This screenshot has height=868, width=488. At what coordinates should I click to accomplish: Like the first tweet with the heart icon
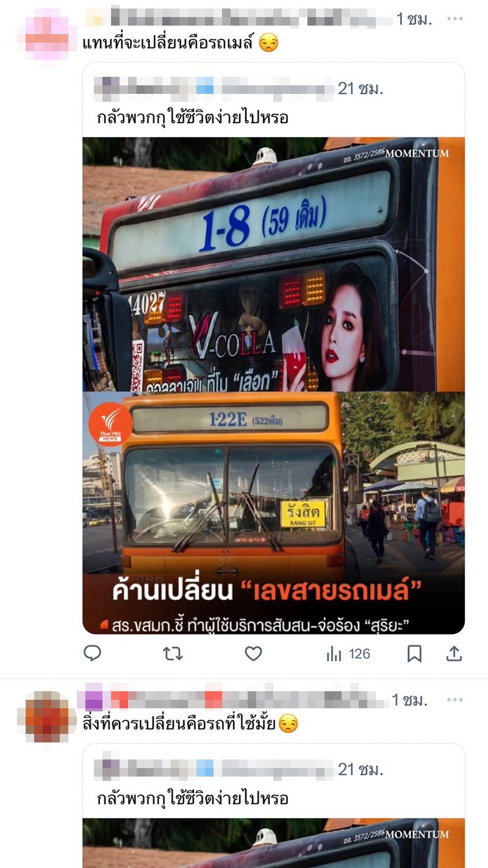point(253,653)
